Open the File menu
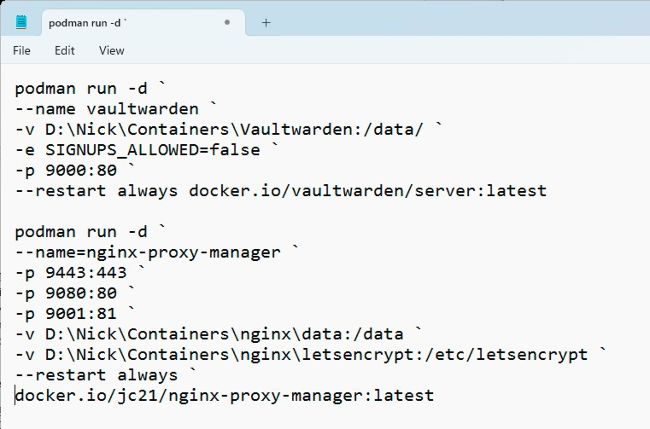The height and width of the screenshot is (429, 650). 22,50
